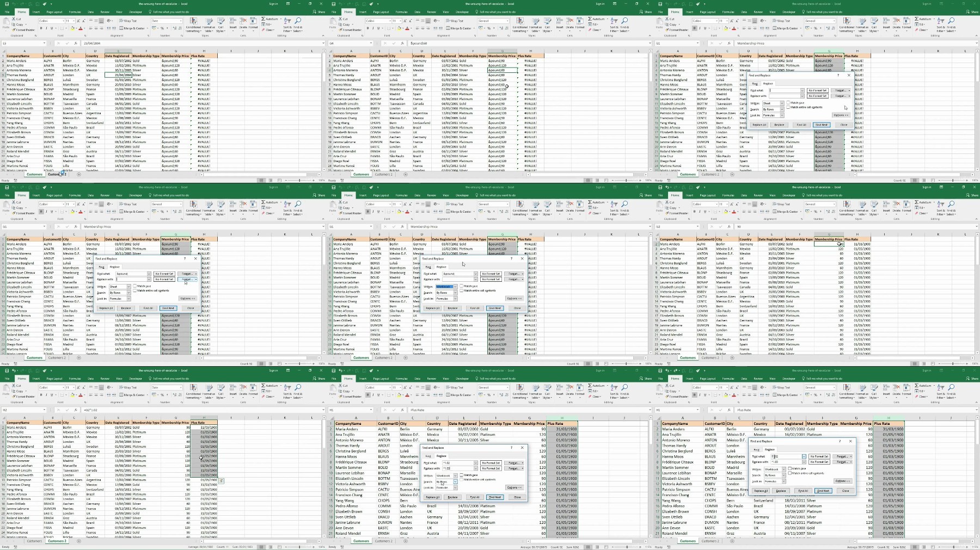Check Match entire cell contents in empty Find-what dialog
Viewport: 980px width, 550px height.
click(788, 107)
